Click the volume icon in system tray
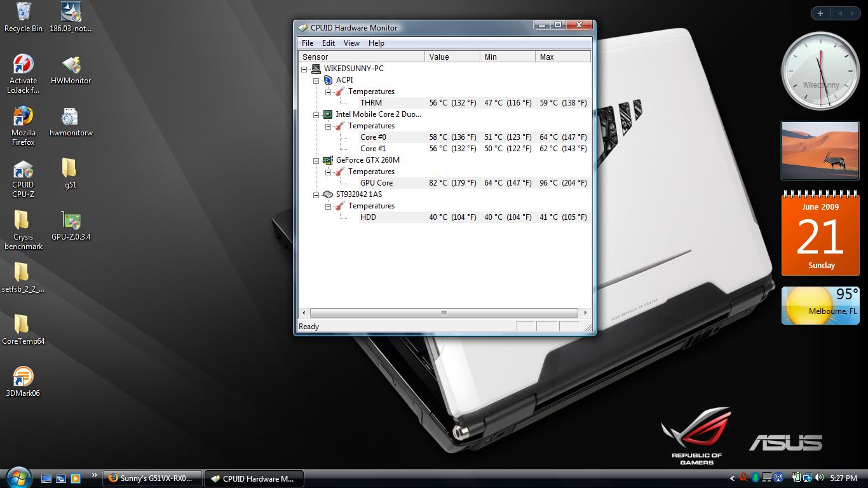Image resolution: width=868 pixels, height=488 pixels. tap(820, 478)
